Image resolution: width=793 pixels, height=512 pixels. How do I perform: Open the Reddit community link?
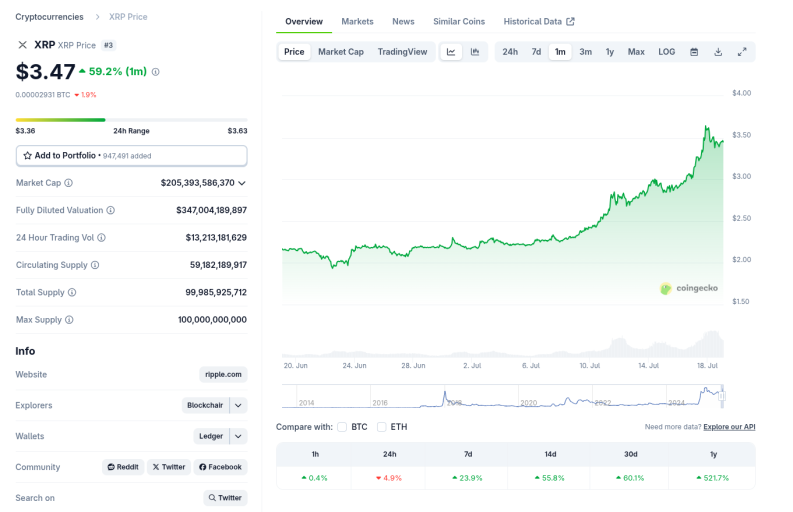click(x=123, y=467)
